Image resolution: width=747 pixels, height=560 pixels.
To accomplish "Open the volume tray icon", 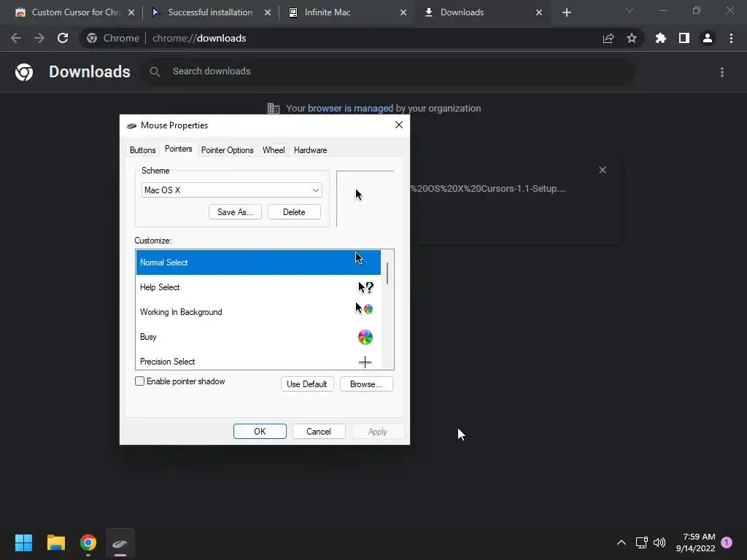I will click(x=659, y=542).
